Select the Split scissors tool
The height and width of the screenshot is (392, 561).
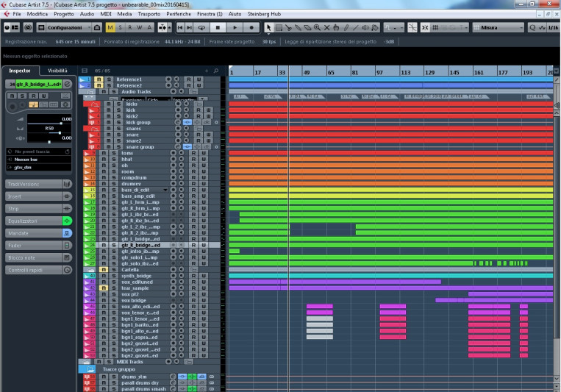pos(288,27)
